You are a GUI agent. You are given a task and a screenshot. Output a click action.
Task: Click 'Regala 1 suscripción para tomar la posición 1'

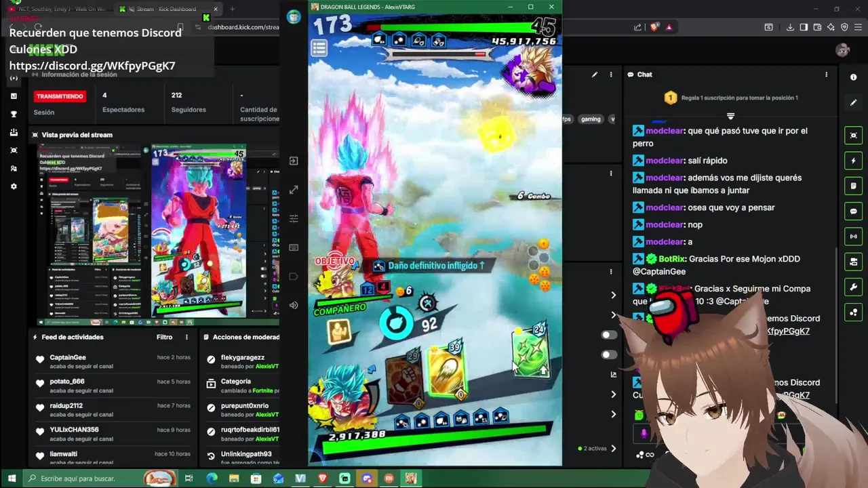pos(738,98)
